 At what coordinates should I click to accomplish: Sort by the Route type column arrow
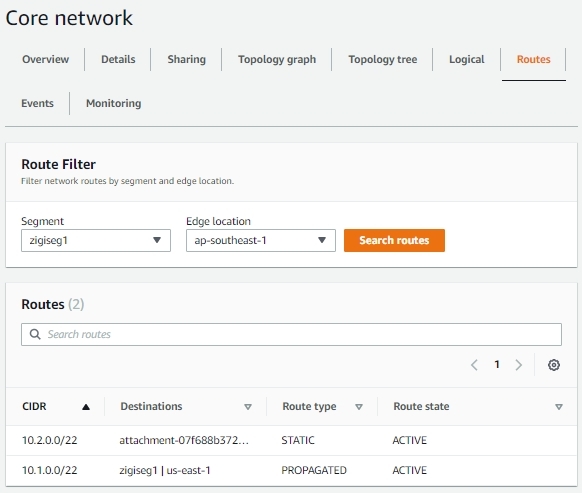coord(359,407)
